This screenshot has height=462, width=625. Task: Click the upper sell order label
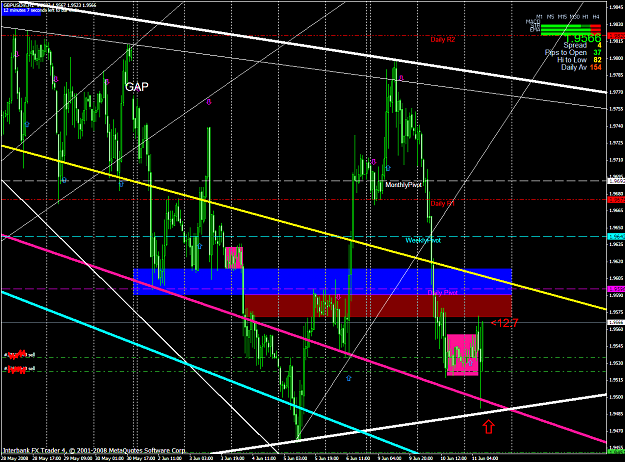pyautogui.click(x=19, y=354)
